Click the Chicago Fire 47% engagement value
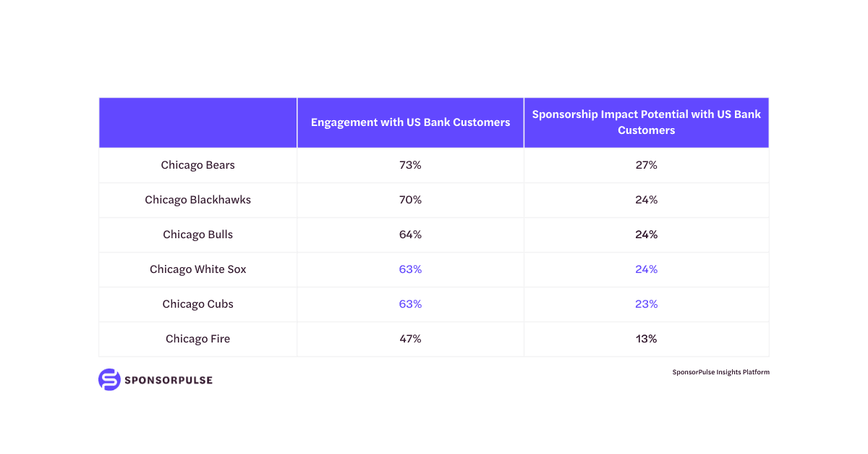868x454 pixels. (410, 339)
